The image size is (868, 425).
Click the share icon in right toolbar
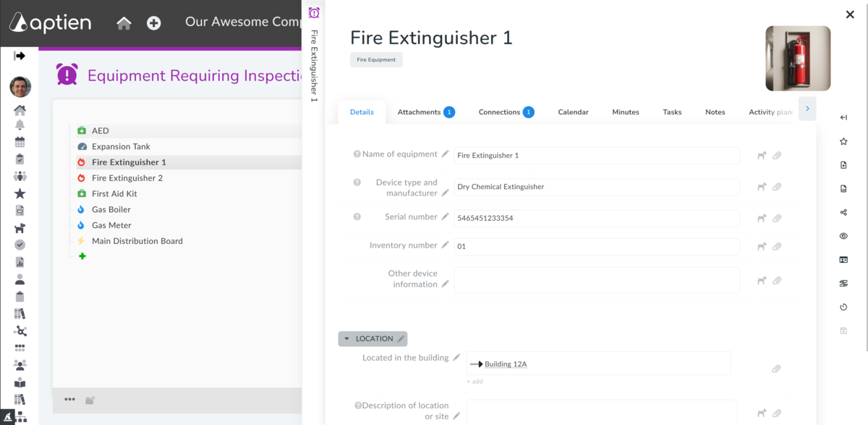click(843, 212)
